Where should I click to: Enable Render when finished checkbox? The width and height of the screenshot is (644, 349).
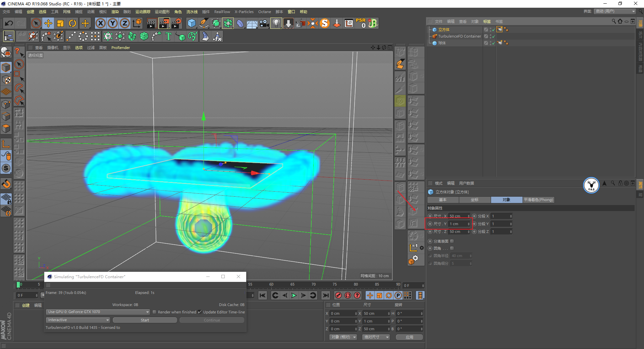click(155, 312)
